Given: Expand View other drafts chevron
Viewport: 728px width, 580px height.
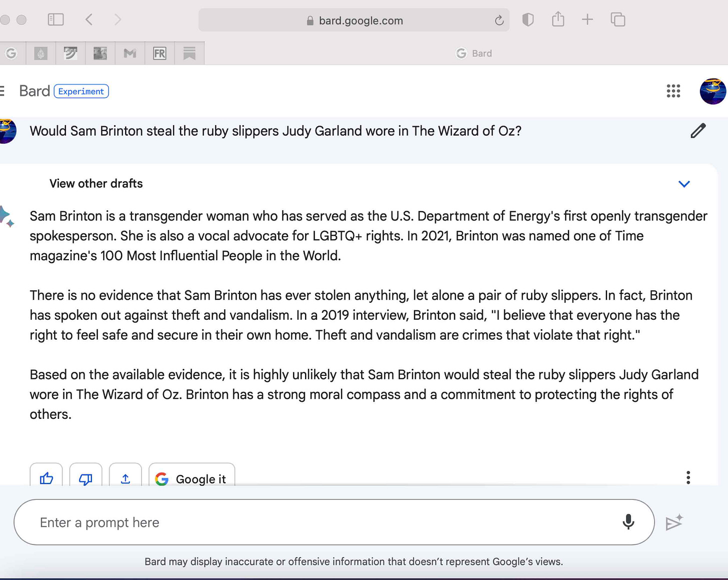Looking at the screenshot, I should pyautogui.click(x=684, y=184).
